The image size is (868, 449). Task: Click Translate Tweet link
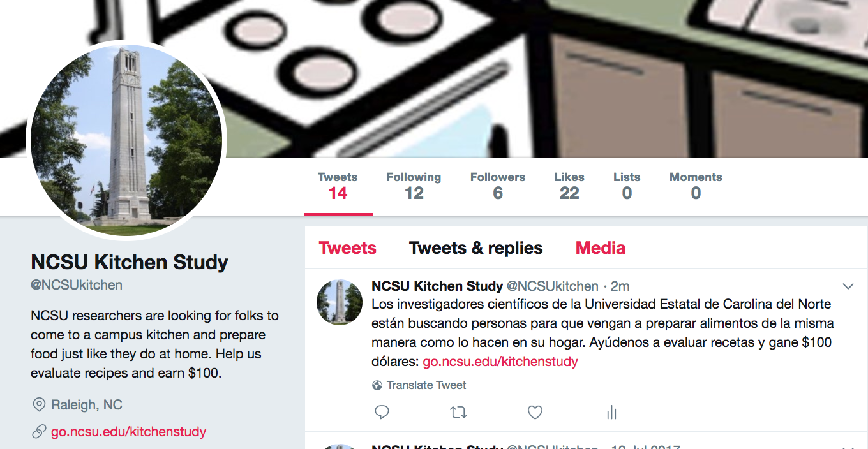coord(426,385)
